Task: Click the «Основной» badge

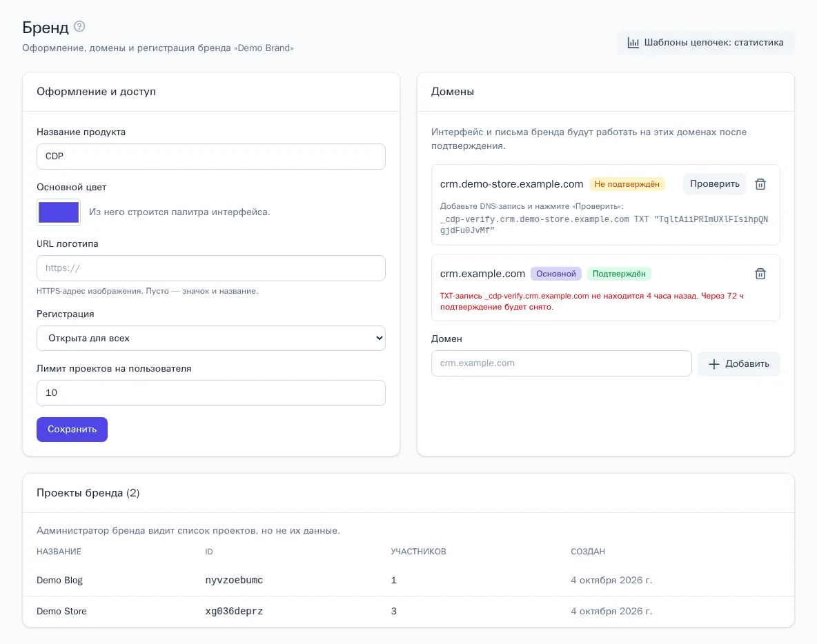Action: click(x=556, y=274)
